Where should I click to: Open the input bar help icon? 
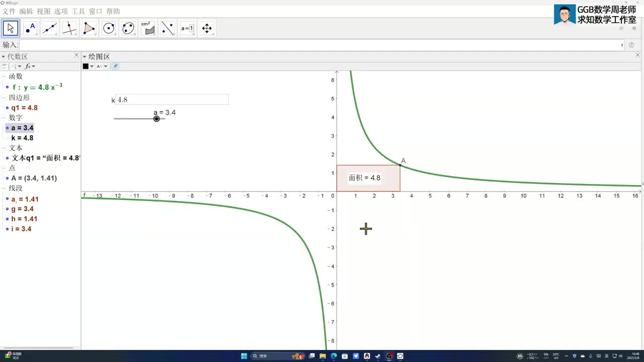coord(631,45)
